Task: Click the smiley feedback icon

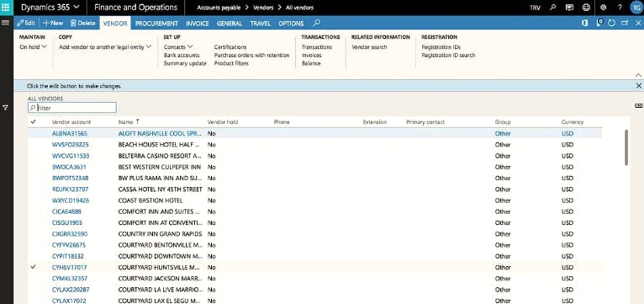Action: (586, 8)
